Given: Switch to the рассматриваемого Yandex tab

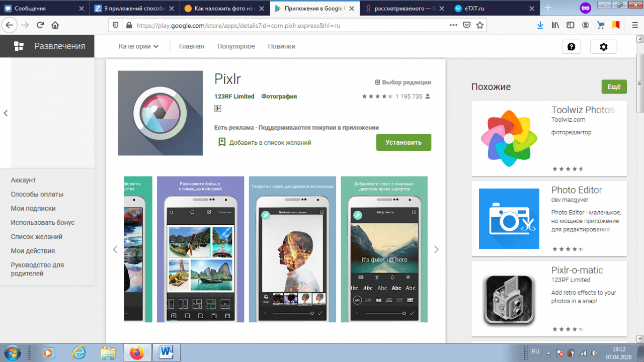Looking at the screenshot, I should [x=404, y=8].
